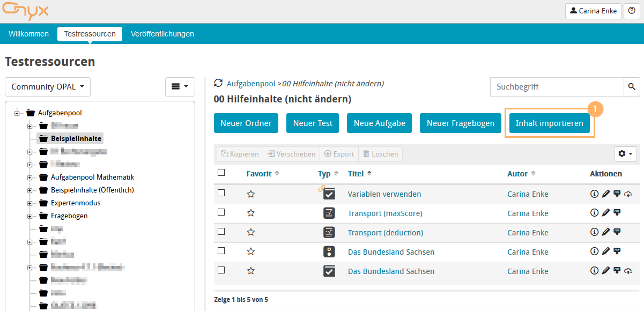Go to the Willkommen tab

point(28,34)
